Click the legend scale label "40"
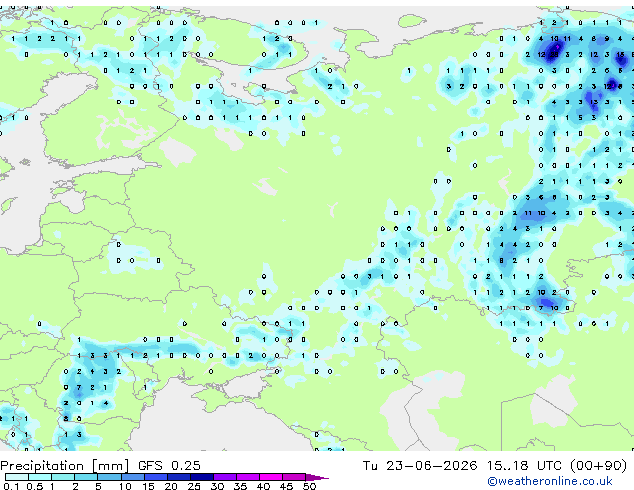The image size is (634, 490). click(263, 486)
